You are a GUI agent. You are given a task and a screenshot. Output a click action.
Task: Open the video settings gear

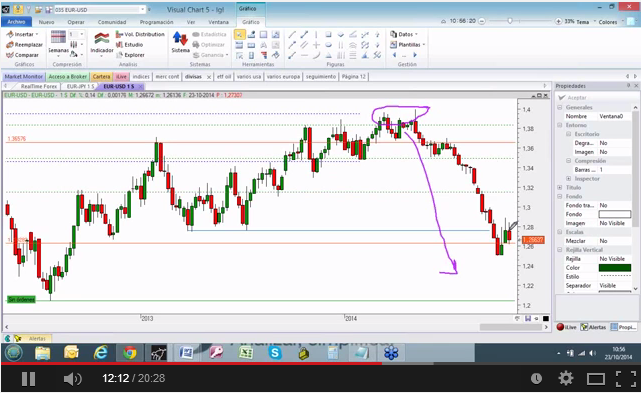click(x=566, y=379)
